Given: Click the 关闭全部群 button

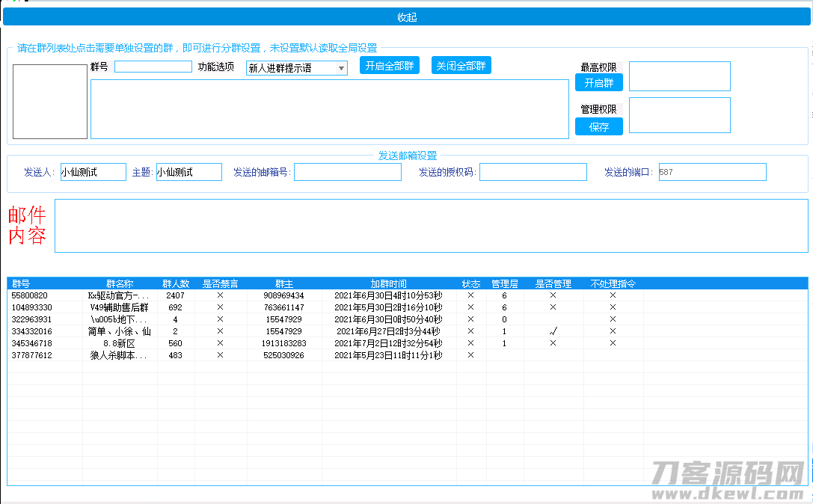Looking at the screenshot, I should 461,66.
